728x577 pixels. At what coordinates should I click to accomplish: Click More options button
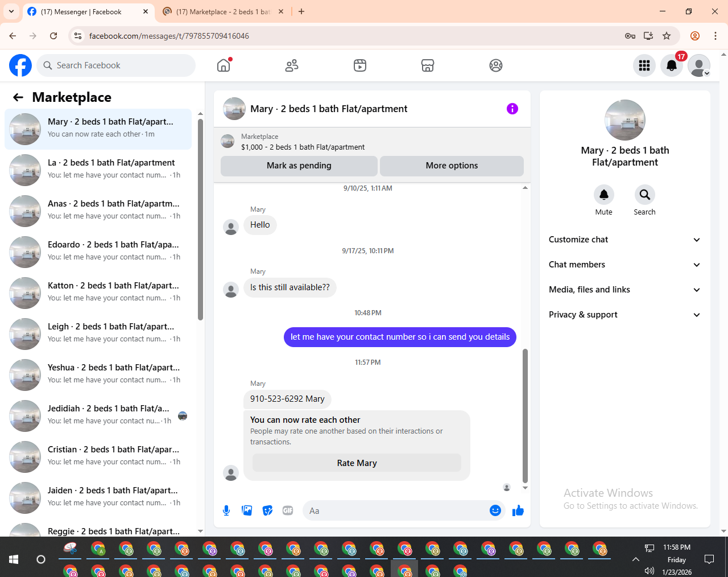point(452,166)
